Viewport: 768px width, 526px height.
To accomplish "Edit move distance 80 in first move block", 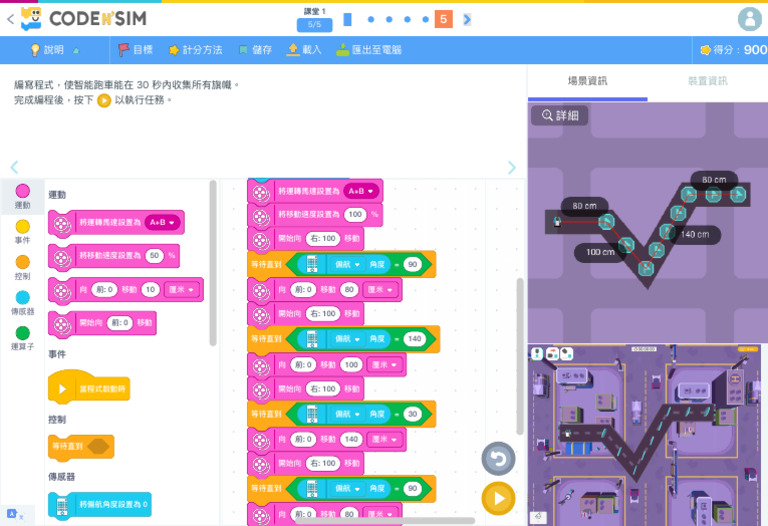I will (x=349, y=290).
